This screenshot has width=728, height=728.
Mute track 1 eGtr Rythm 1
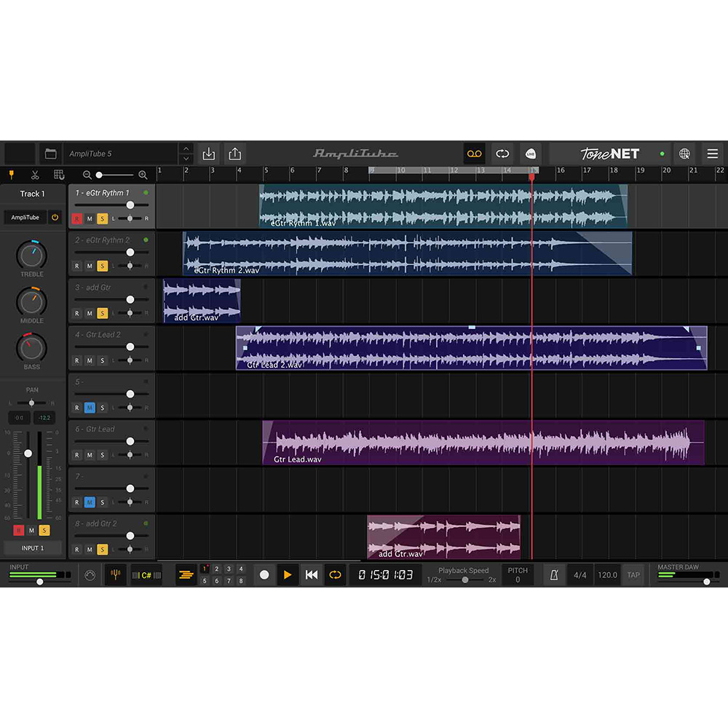[90, 218]
